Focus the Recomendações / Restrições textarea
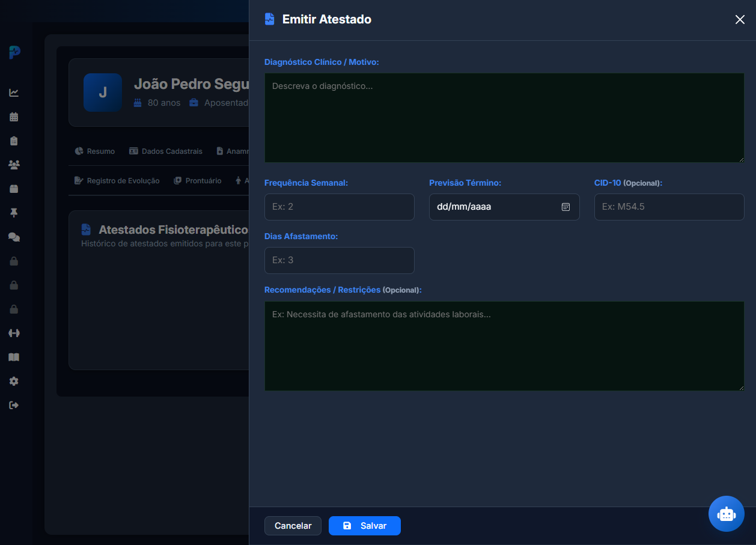 [x=504, y=346]
